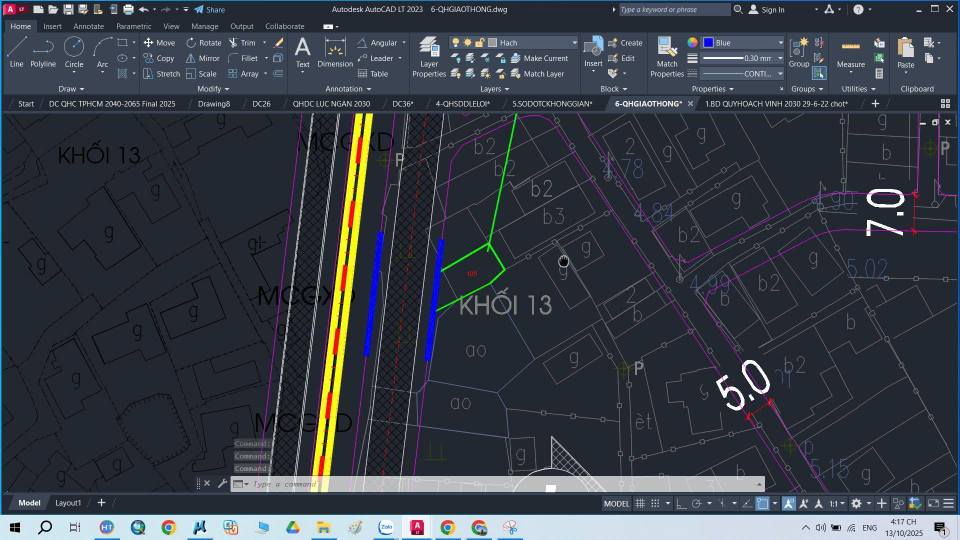Select the Mirror tool
The height and width of the screenshot is (540, 960).
pos(203,58)
